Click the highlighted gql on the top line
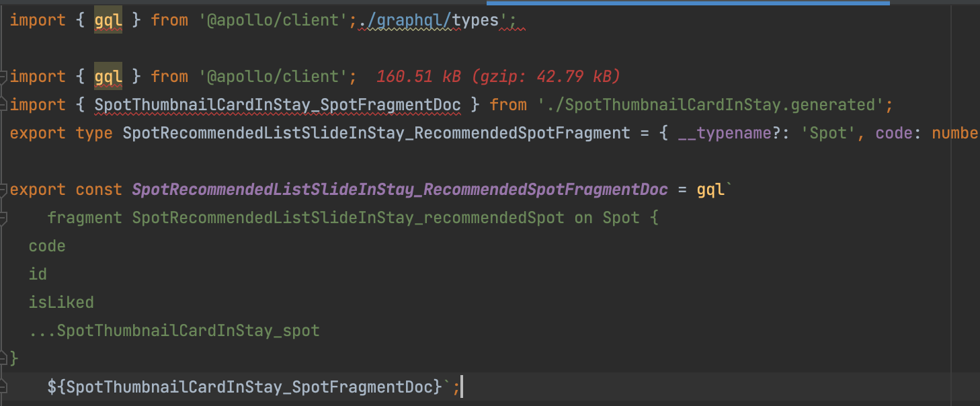This screenshot has height=406, width=980. coord(108,20)
